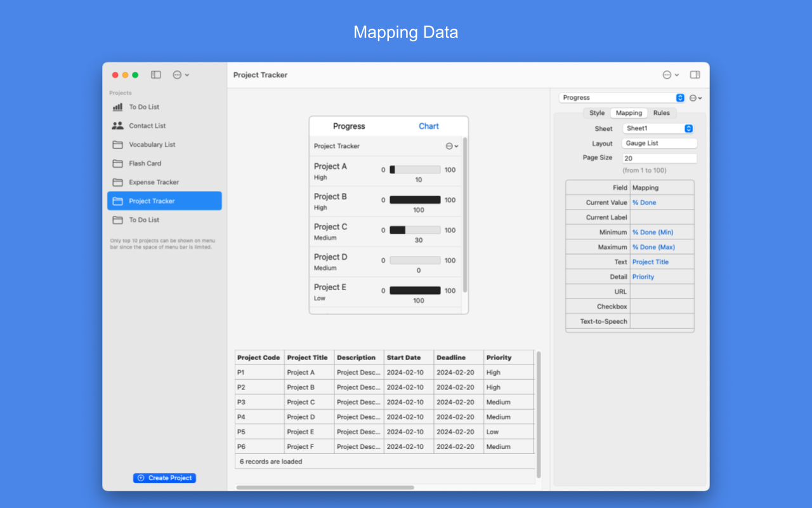Open the ellipsis menu at top right toolbar
812x508 pixels.
point(671,75)
